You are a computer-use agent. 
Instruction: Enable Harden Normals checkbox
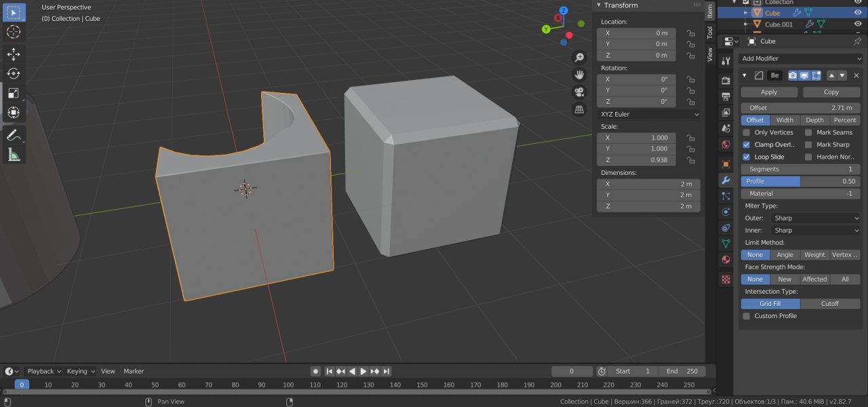[x=808, y=157]
